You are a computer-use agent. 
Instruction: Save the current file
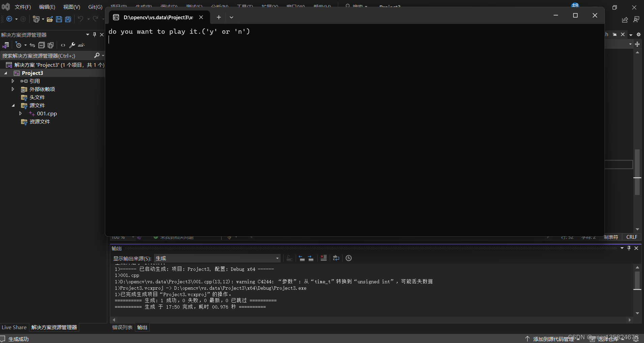click(59, 19)
